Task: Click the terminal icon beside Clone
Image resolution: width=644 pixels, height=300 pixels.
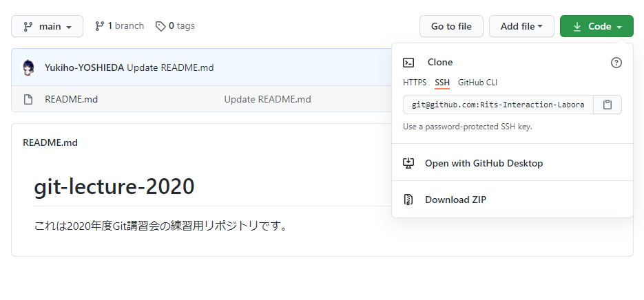Action: (408, 63)
